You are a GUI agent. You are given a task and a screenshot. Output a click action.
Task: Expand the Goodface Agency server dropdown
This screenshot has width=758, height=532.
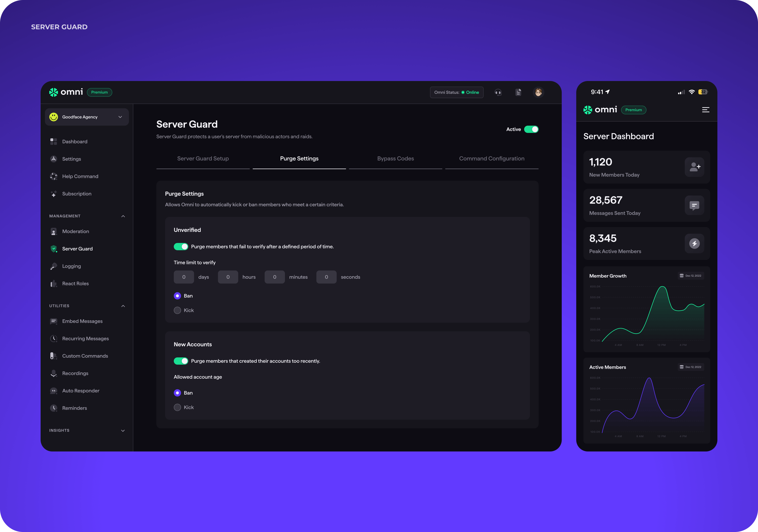pos(120,117)
